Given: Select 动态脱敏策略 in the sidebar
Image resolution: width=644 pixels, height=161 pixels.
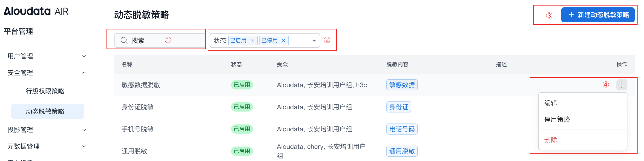Looking at the screenshot, I should pos(45,111).
